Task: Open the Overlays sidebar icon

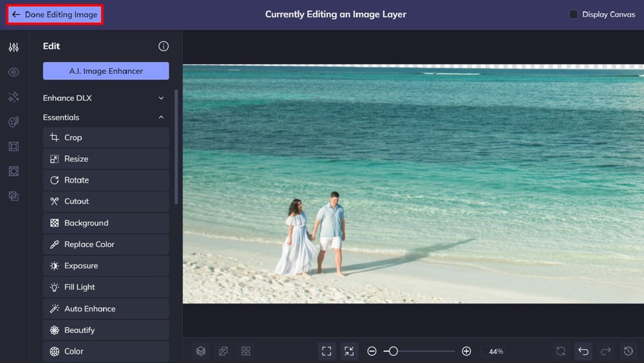Action: 14,171
